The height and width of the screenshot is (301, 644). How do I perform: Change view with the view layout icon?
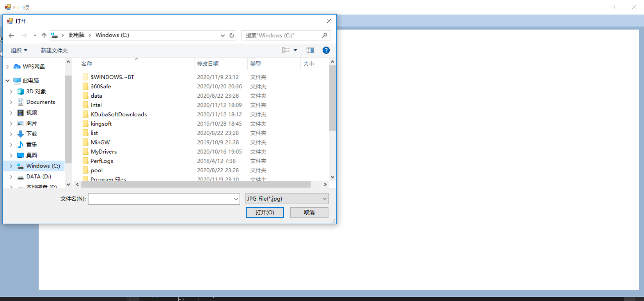coord(286,50)
